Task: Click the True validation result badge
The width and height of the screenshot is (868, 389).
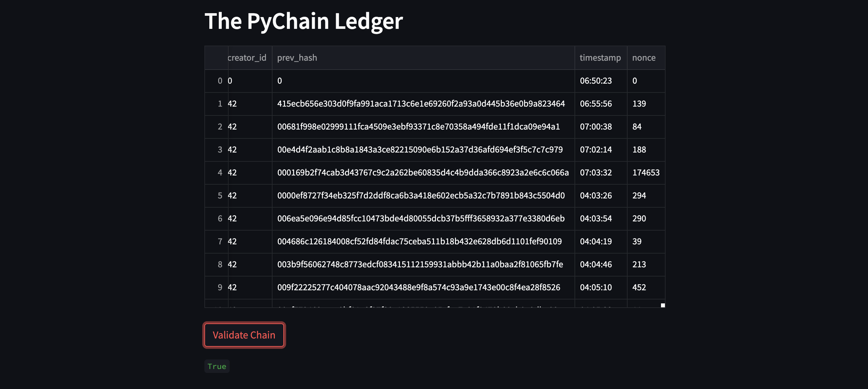Action: [217, 366]
